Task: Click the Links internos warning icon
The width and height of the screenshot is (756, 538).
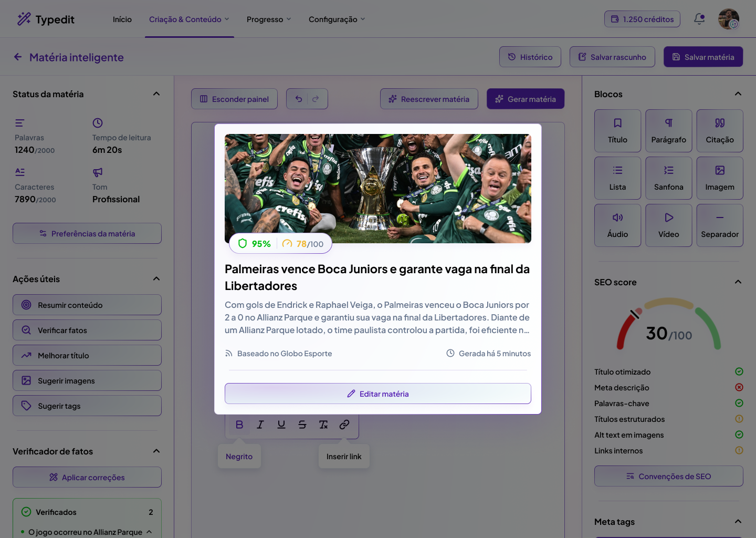Action: click(x=739, y=450)
